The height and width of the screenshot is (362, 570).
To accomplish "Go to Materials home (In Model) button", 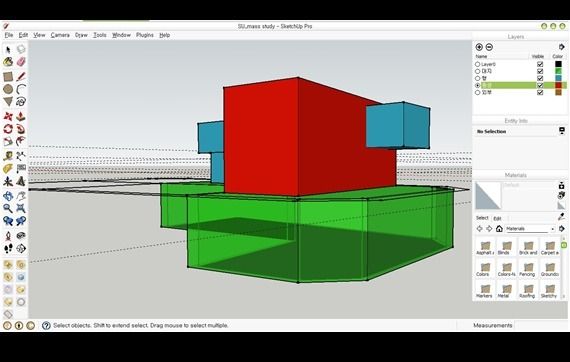I will pos(499,229).
